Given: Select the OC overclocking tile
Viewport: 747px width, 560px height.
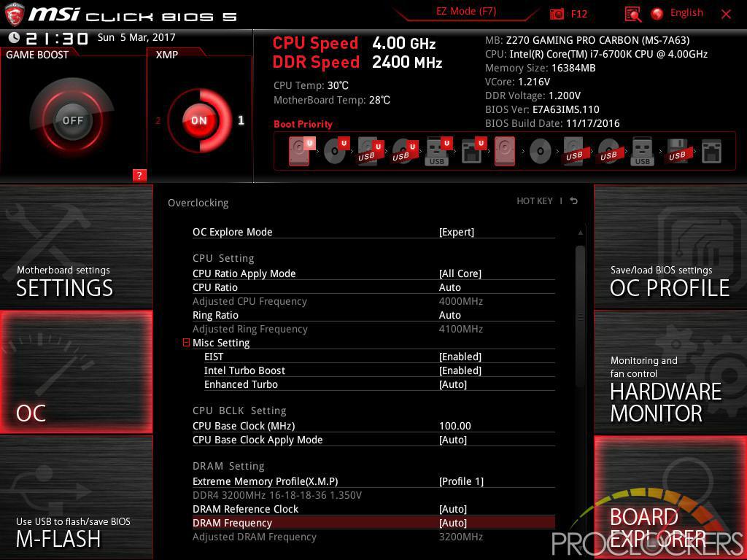Looking at the screenshot, I should pos(76,372).
